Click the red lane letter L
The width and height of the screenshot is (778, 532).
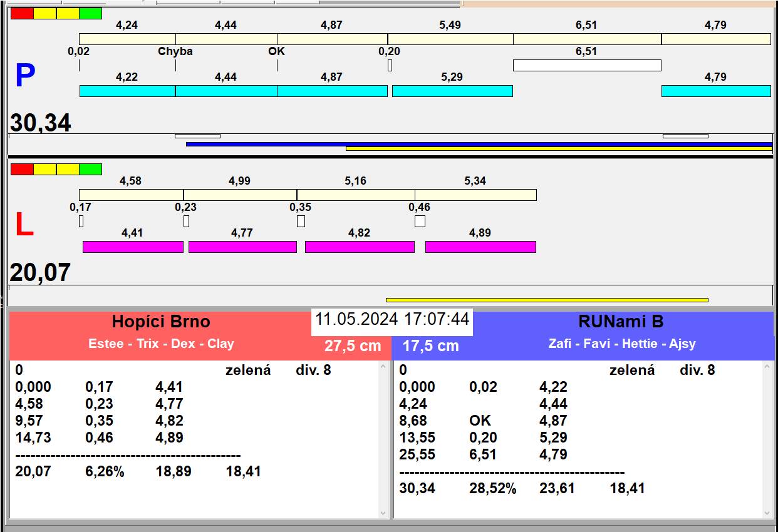pos(24,225)
